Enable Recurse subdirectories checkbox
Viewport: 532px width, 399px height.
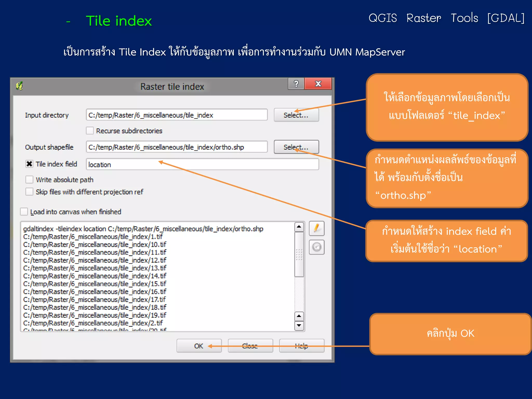[x=90, y=131]
